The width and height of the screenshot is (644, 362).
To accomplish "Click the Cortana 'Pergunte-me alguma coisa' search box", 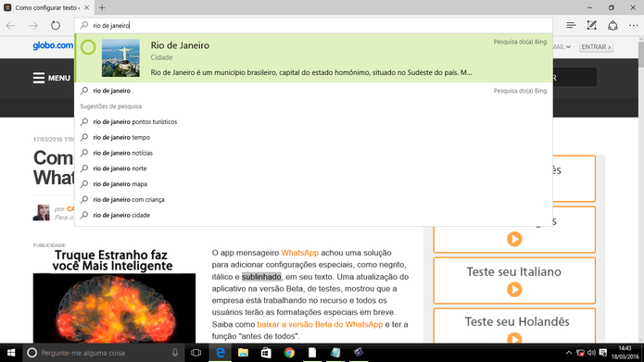I will click(x=103, y=353).
